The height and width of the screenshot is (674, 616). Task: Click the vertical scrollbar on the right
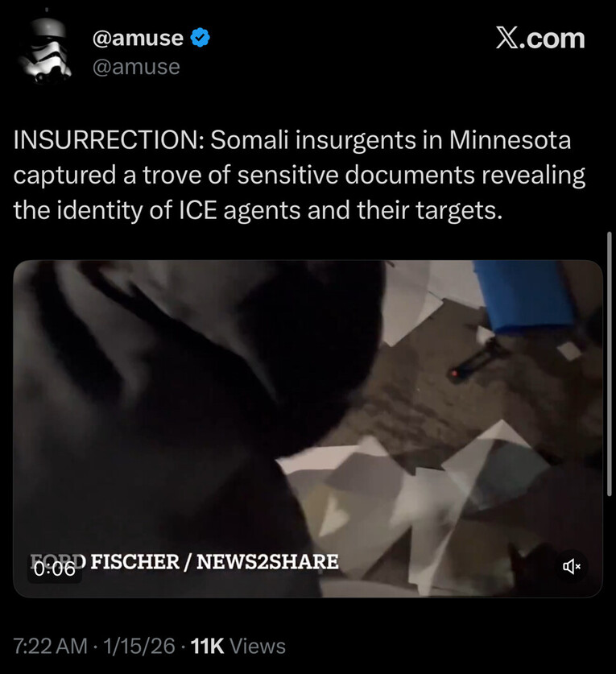(x=609, y=364)
